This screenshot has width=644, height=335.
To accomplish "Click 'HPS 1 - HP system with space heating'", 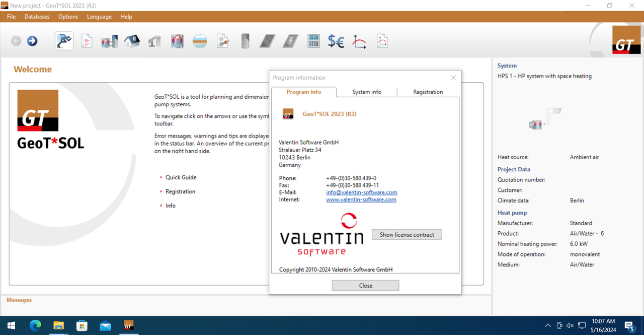I will tap(544, 76).
